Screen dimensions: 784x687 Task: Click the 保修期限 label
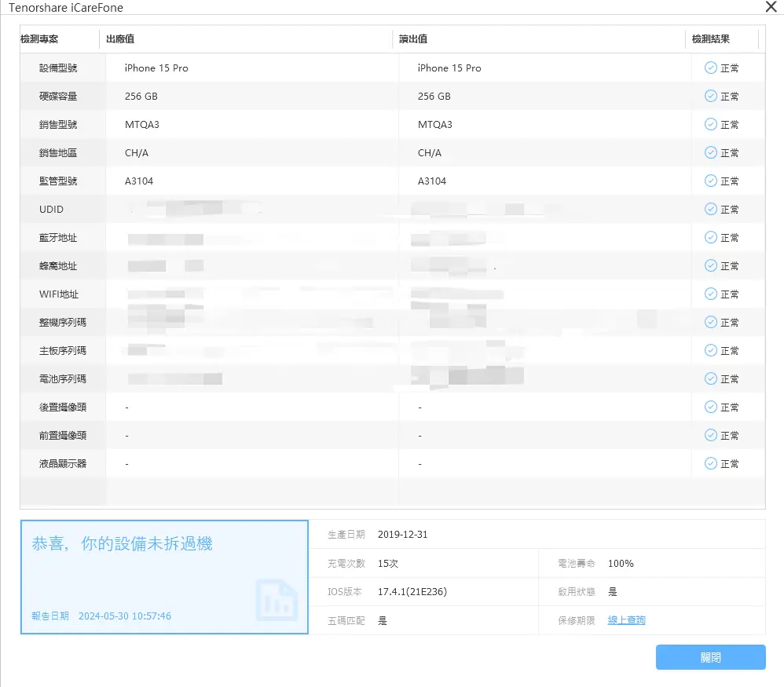[x=577, y=620]
